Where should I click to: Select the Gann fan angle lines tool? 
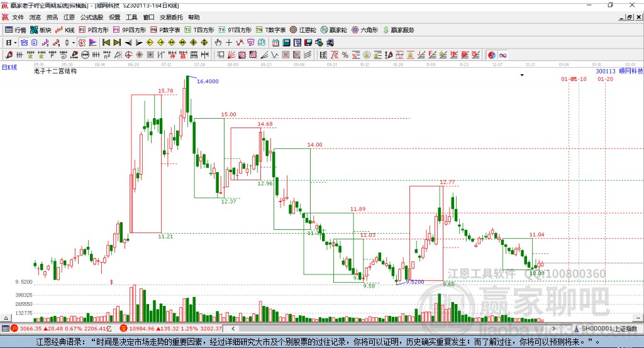point(231,55)
